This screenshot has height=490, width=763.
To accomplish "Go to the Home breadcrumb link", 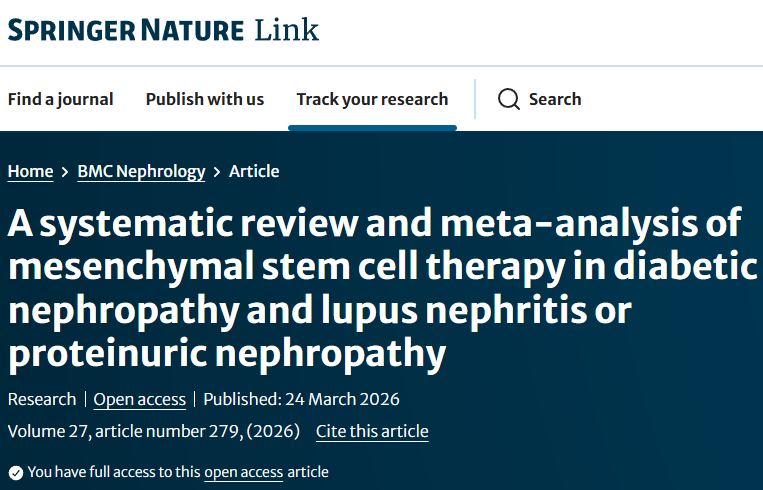I will pos(30,171).
